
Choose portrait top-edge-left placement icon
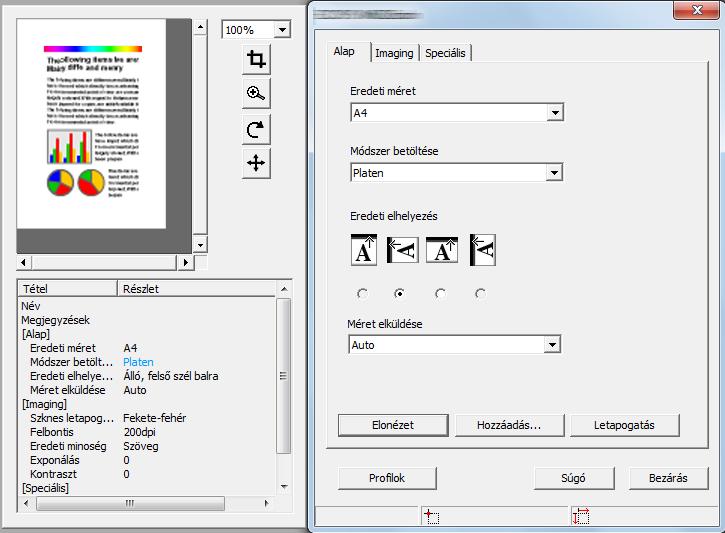coord(402,250)
